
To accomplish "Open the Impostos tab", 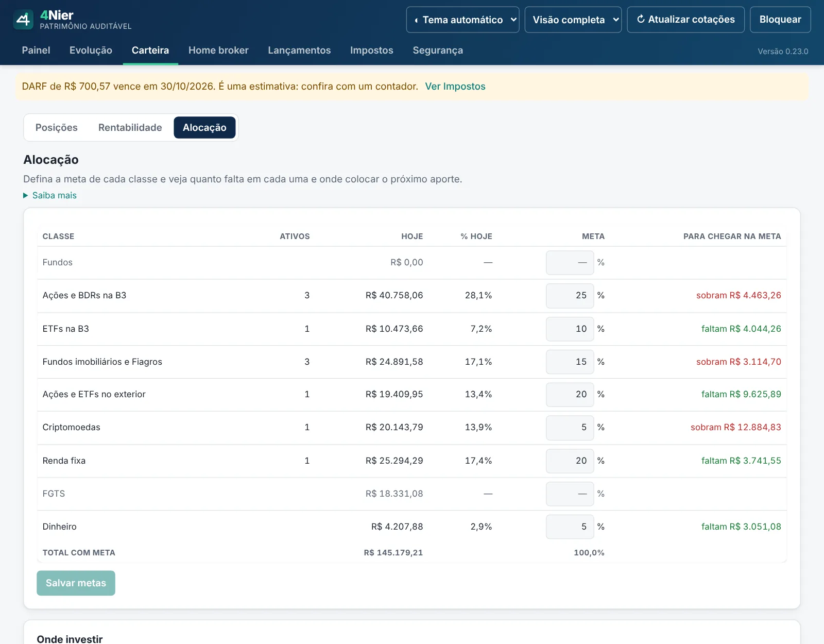I will coord(372,50).
